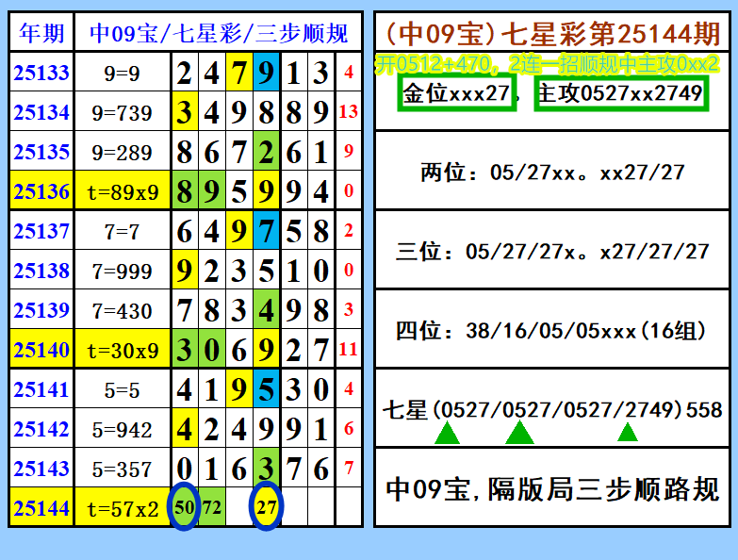Click the yellow cell t=57x2
Image resolution: width=738 pixels, height=560 pixels.
pyautogui.click(x=123, y=508)
